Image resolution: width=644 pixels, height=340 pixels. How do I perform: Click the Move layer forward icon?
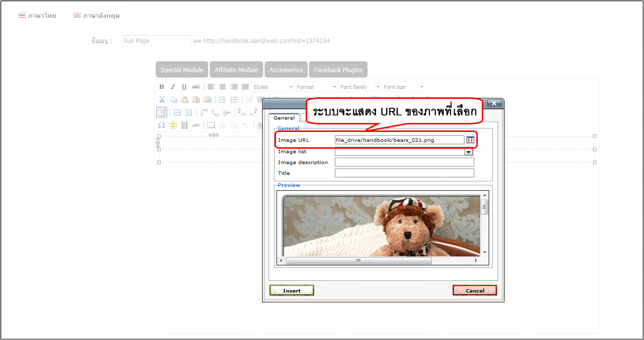223,125
